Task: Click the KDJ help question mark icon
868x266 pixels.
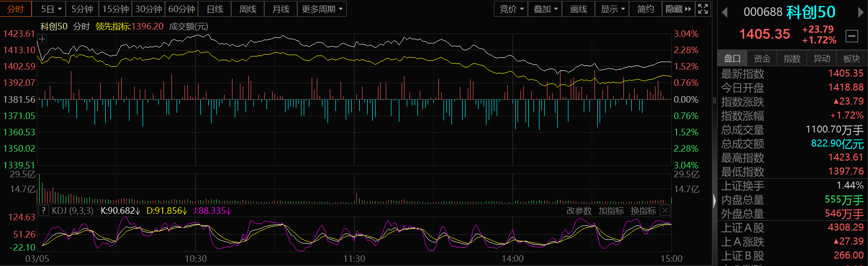Action: (43, 210)
